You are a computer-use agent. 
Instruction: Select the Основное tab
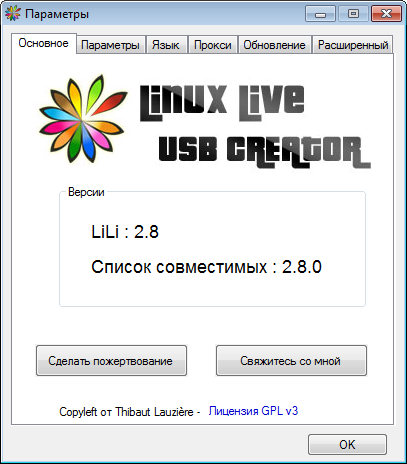click(44, 43)
